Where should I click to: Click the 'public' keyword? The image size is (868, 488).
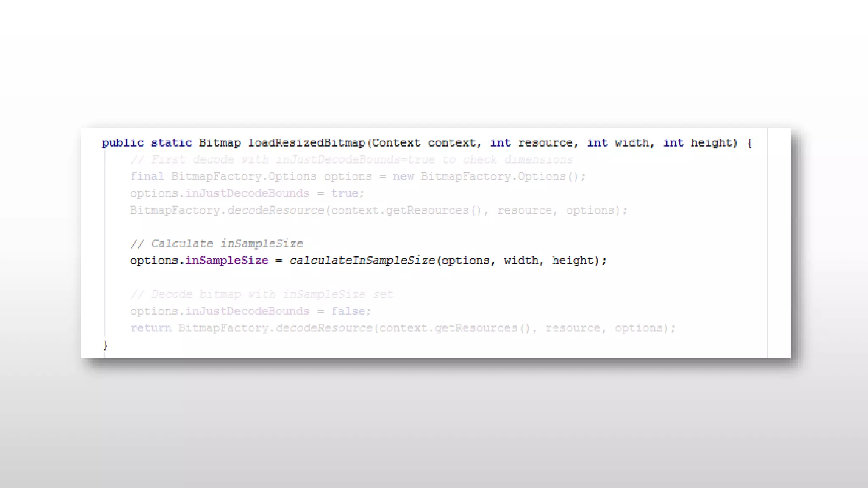pos(122,143)
